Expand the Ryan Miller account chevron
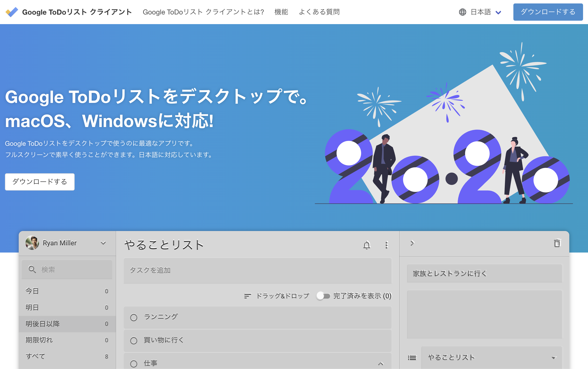 click(x=103, y=243)
